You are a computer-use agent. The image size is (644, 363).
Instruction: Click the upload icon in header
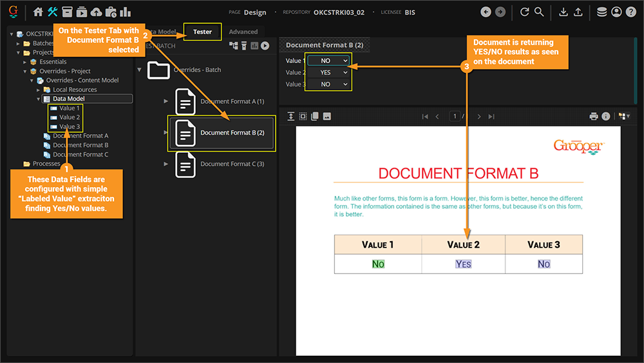578,12
